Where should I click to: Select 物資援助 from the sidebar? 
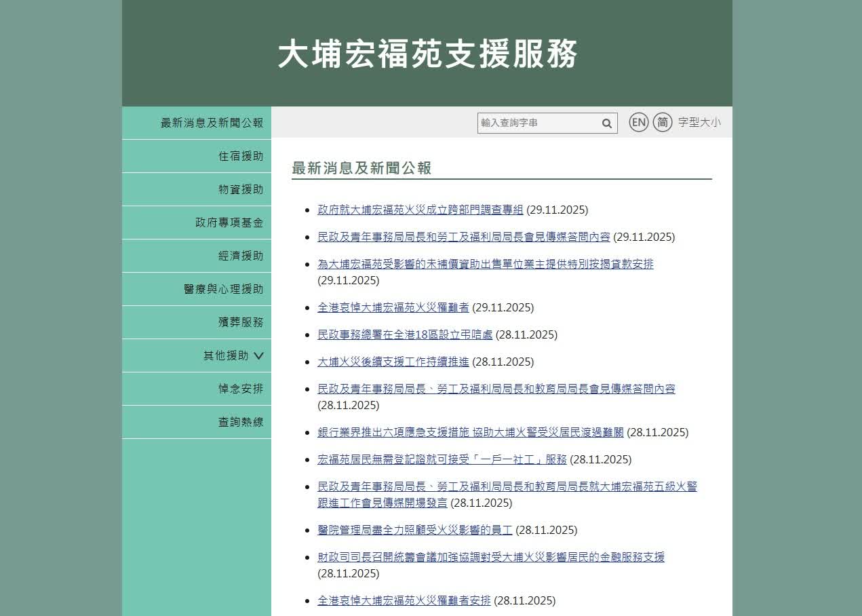[240, 189]
